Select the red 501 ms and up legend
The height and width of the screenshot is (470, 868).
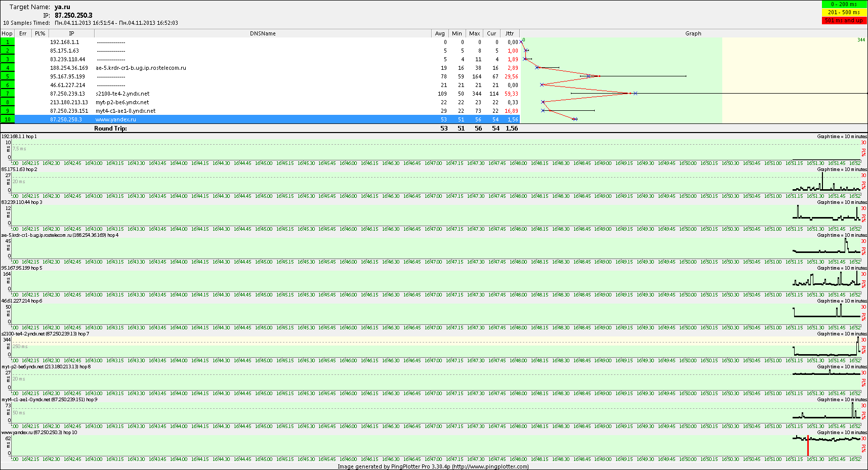click(844, 20)
